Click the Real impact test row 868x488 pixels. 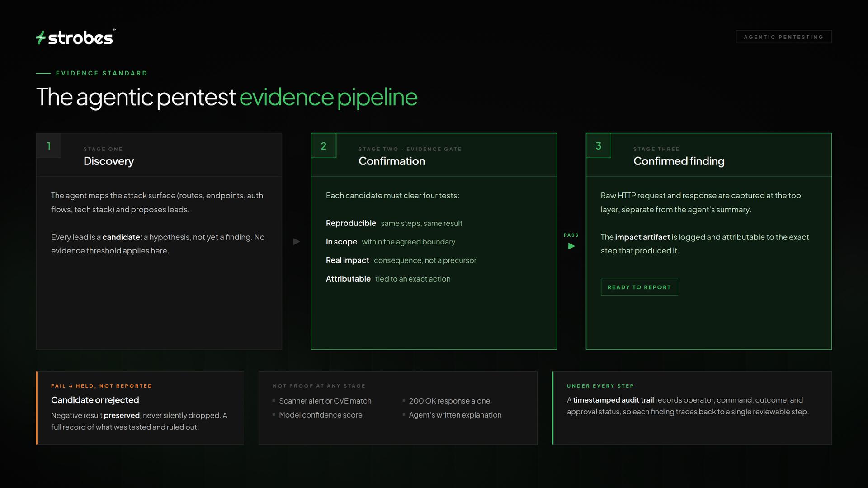[x=401, y=260]
